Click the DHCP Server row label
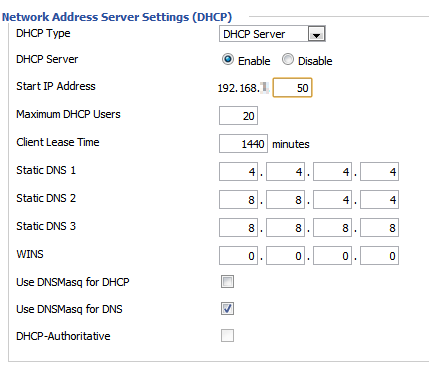 click(47, 59)
